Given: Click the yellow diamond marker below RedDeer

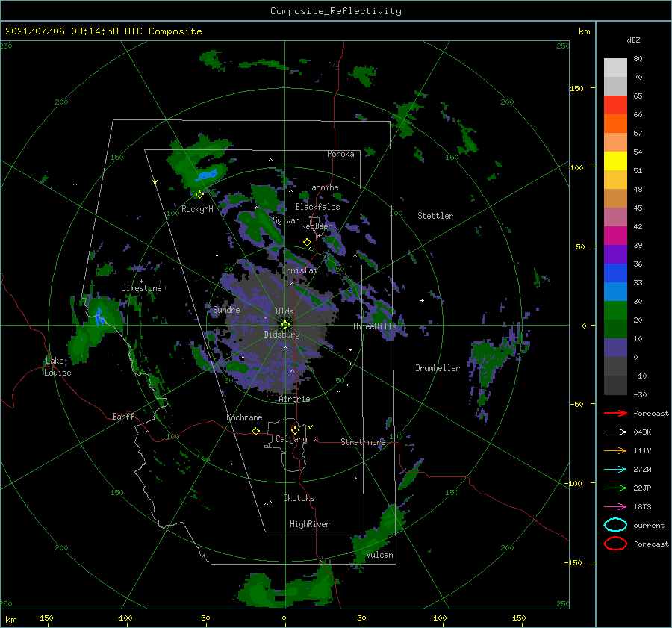Looking at the screenshot, I should pyautogui.click(x=308, y=243).
